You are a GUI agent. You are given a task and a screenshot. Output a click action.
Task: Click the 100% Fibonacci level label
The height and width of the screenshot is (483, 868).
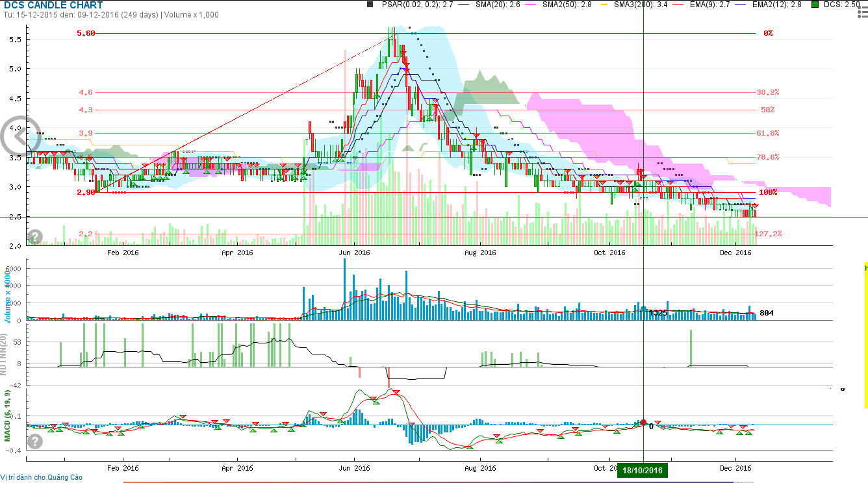coord(768,193)
